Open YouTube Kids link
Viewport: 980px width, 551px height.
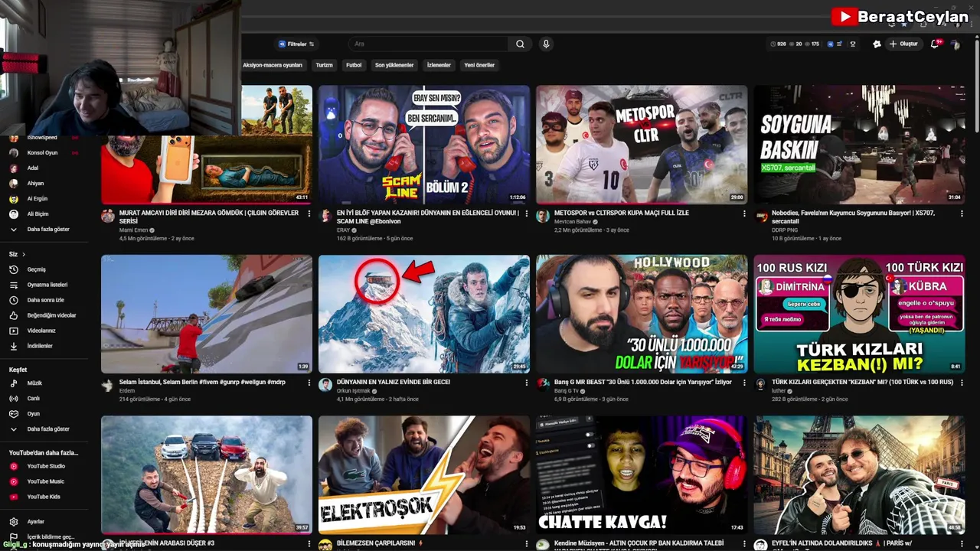(44, 497)
